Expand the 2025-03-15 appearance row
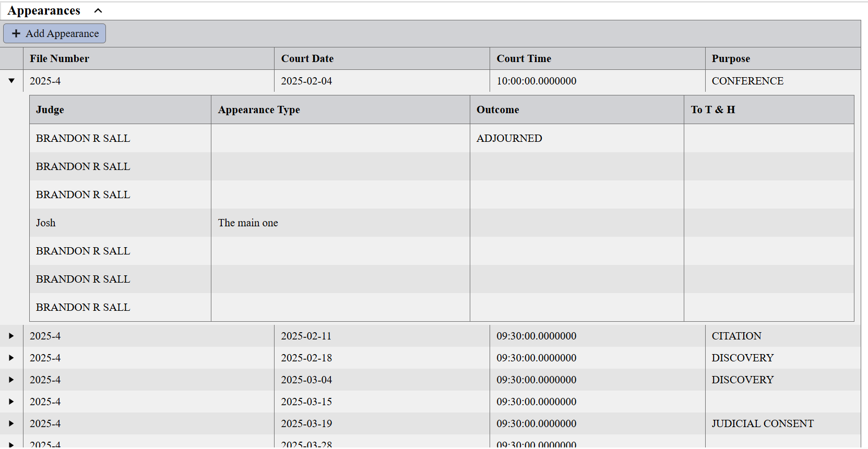Image resolution: width=868 pixels, height=449 pixels. click(x=11, y=402)
